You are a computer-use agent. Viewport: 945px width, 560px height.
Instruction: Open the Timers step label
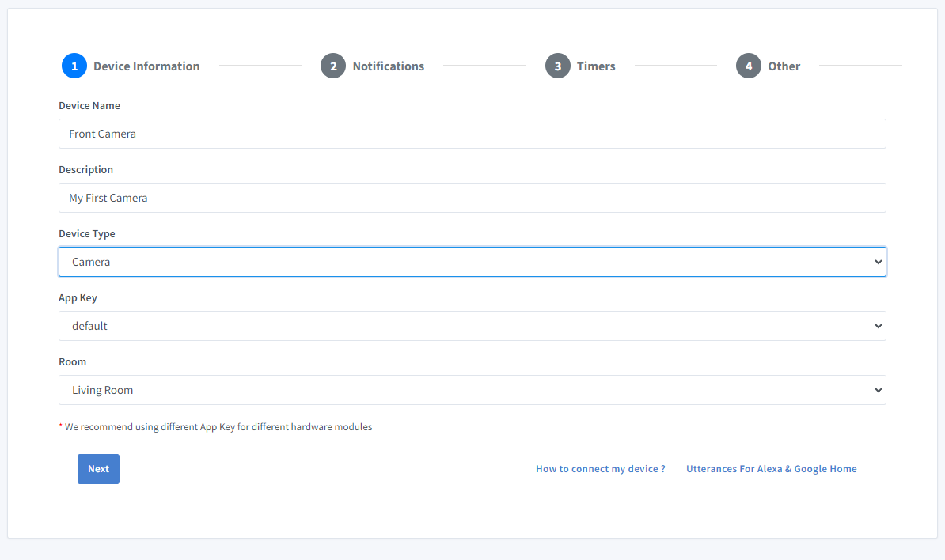coord(596,66)
